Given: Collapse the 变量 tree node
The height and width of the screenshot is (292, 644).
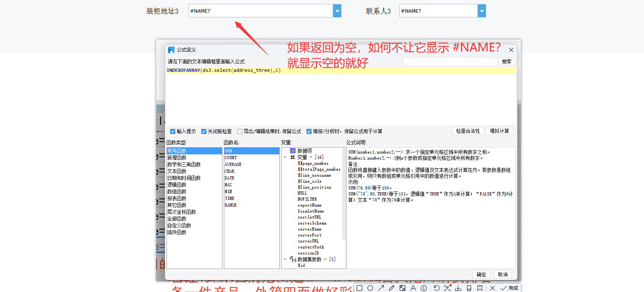Looking at the screenshot, I should (285, 157).
